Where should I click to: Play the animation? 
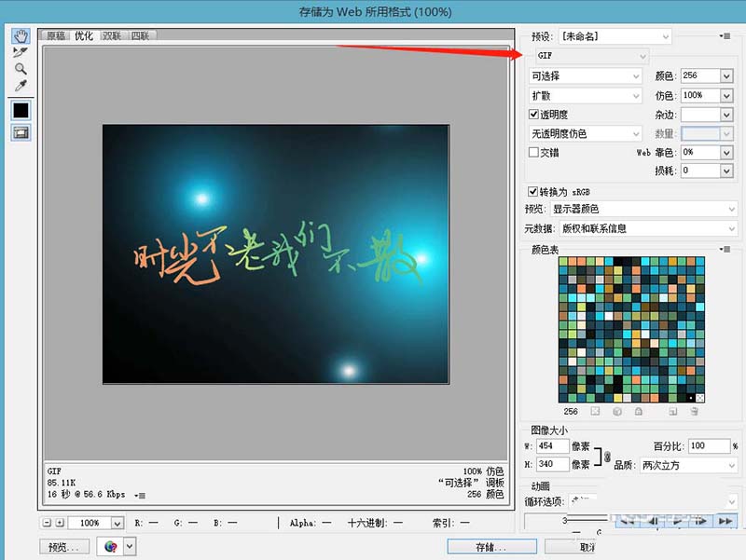click(678, 521)
